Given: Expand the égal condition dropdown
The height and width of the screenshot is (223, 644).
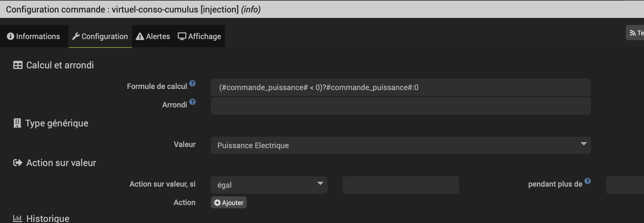Looking at the screenshot, I should pyautogui.click(x=269, y=185).
